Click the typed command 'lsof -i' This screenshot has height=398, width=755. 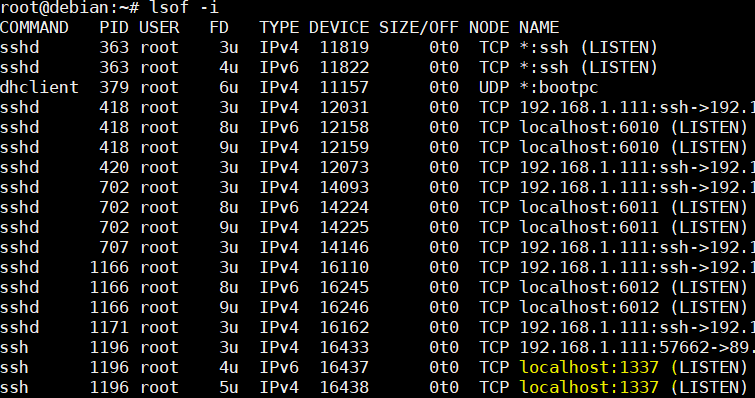pyautogui.click(x=184, y=7)
